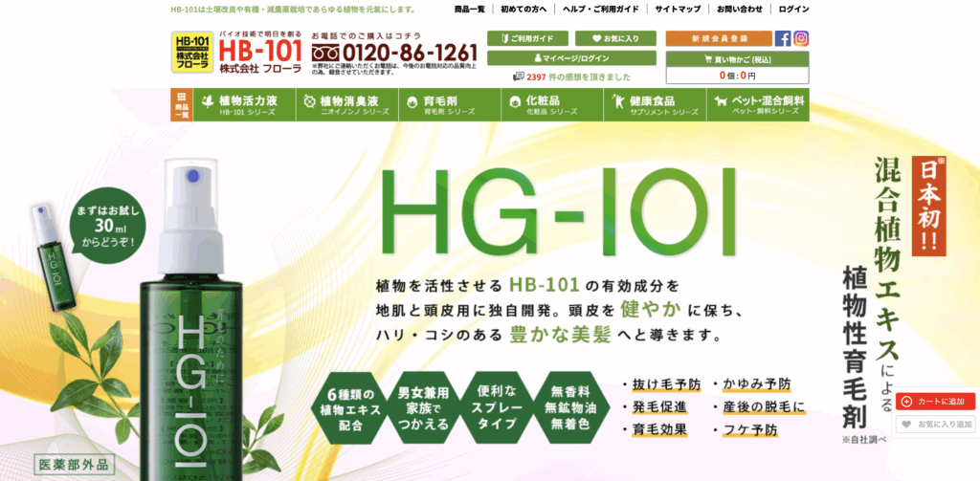Click the 男女兼用 家族でつかえる hexagon badge
The height and width of the screenshot is (481, 980).
pyautogui.click(x=423, y=409)
